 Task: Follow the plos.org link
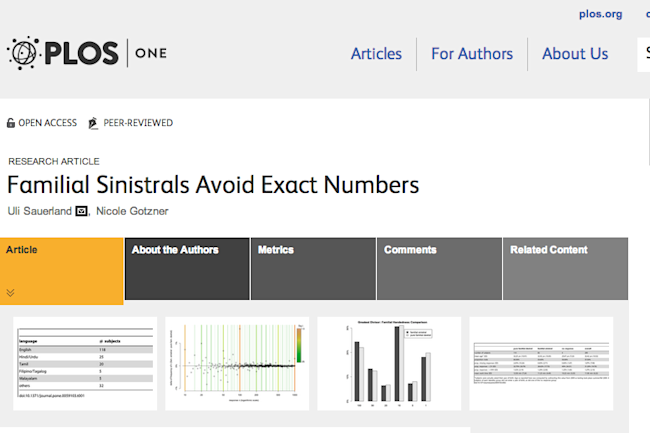600,14
